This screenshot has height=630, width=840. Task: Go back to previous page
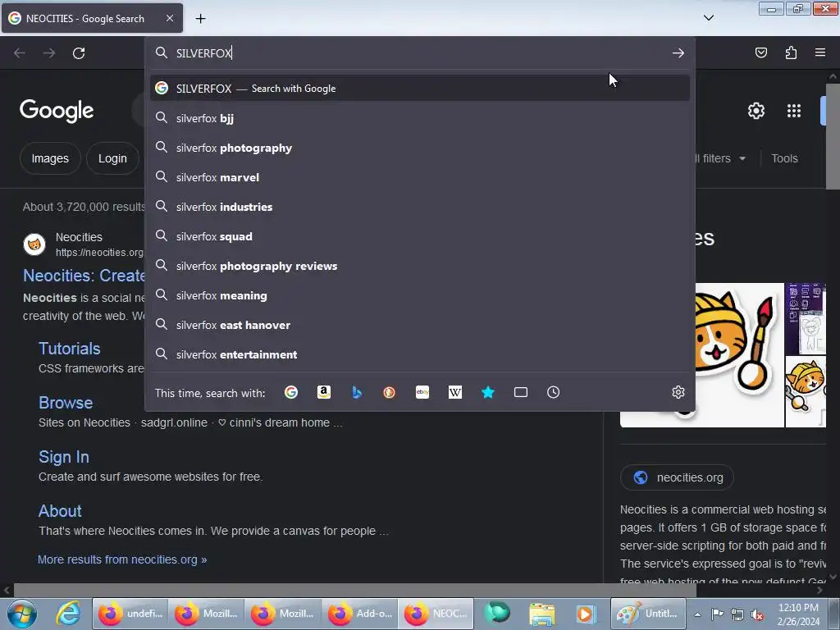pos(20,53)
